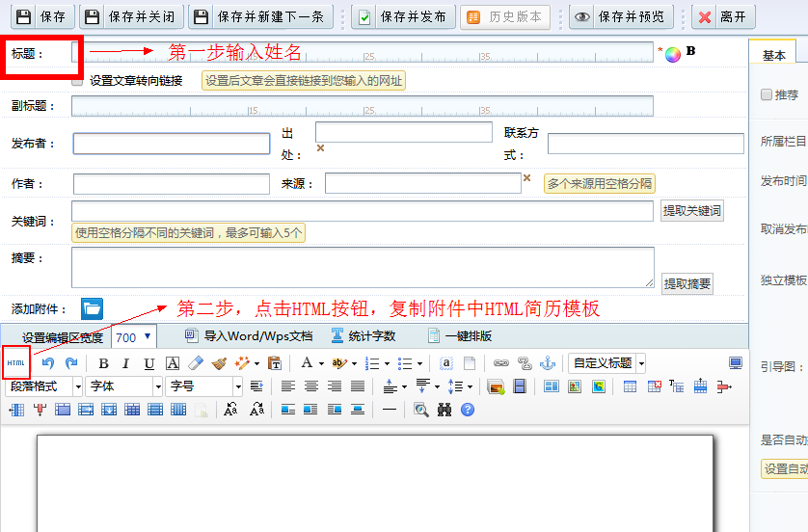Click the 保存并发布 button

click(x=403, y=16)
